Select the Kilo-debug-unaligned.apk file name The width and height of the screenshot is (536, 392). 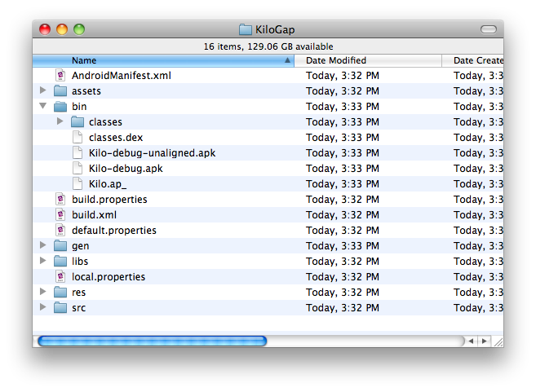pos(152,152)
